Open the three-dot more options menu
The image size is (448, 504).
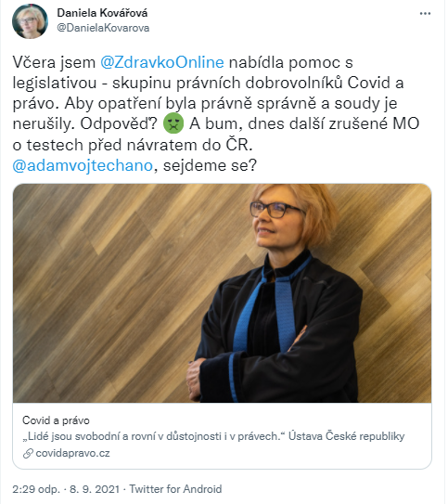click(x=425, y=14)
